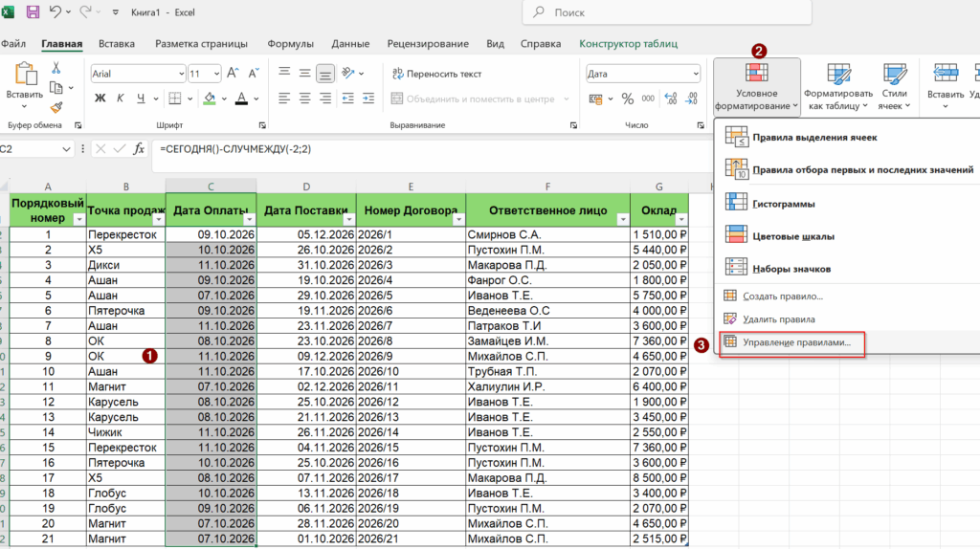
Task: Open filter dropdown for Оклад
Action: point(681,219)
